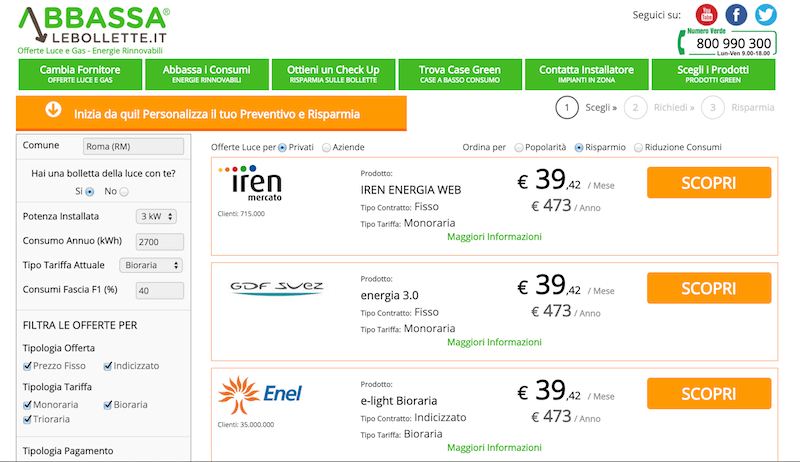Open the Tipo Tariffa Attuale dropdown
This screenshot has height=462, width=800.
tap(151, 265)
